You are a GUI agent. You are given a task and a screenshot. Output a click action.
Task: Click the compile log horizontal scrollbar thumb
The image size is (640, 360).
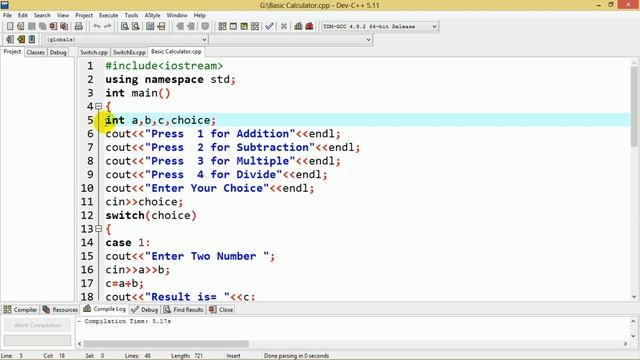[166, 344]
